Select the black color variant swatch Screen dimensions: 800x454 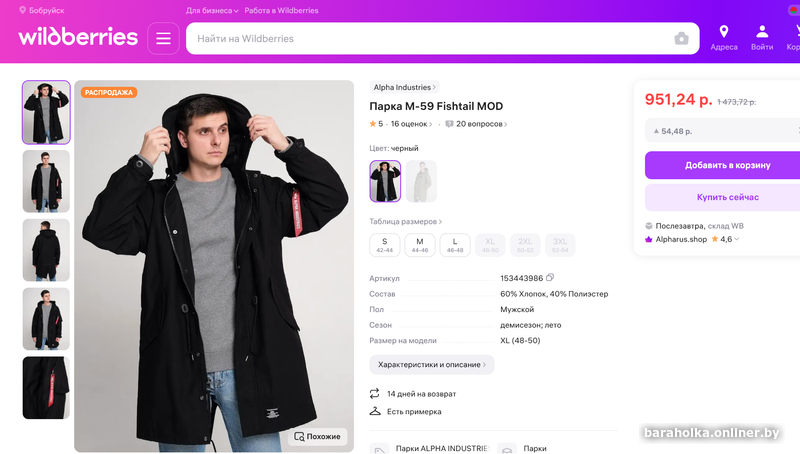coord(385,181)
